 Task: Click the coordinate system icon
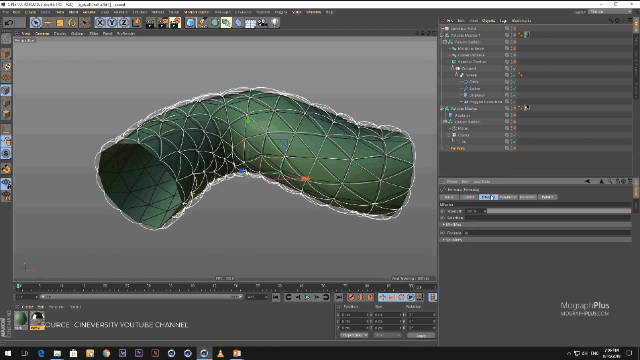[136, 23]
